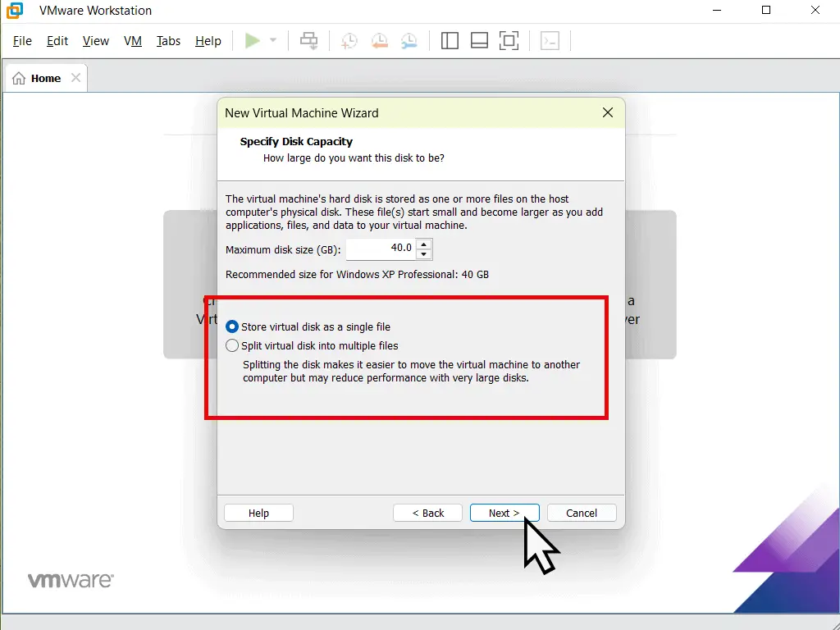Open the VM menu
840x630 pixels.
pos(132,41)
